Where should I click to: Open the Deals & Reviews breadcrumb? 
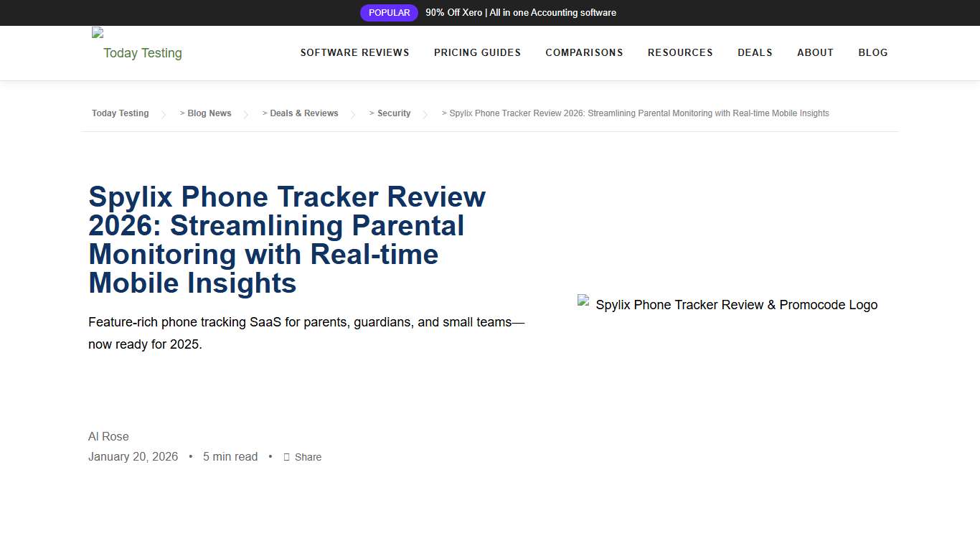(304, 113)
